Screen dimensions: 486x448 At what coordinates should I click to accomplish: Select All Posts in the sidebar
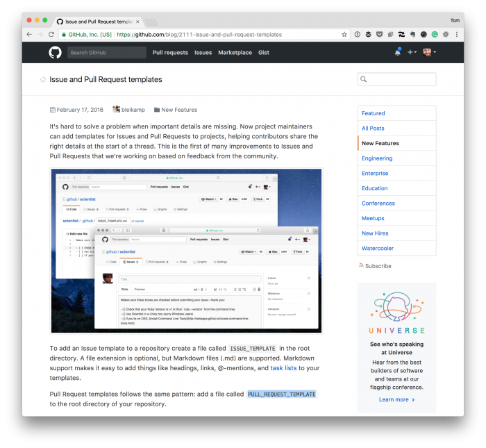(396, 128)
